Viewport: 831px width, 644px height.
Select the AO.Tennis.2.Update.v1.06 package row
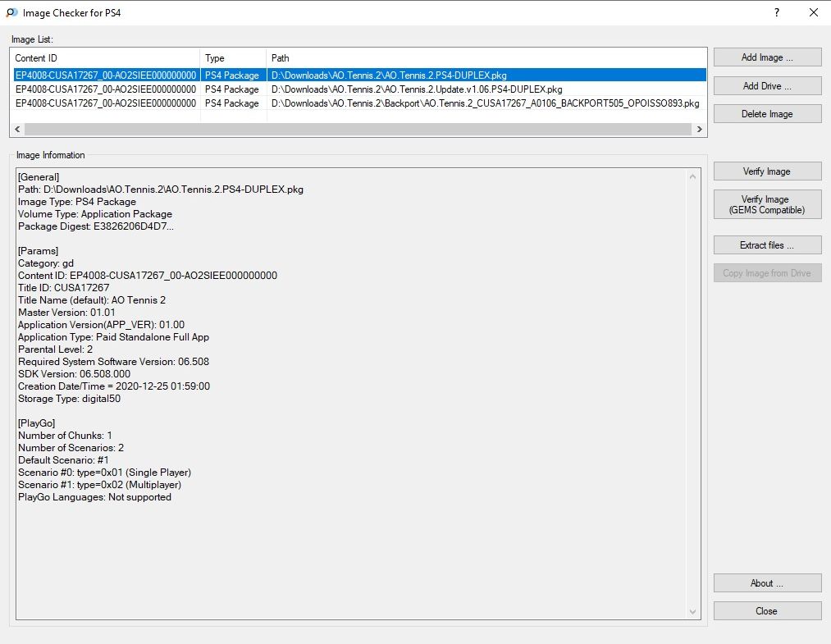point(360,89)
